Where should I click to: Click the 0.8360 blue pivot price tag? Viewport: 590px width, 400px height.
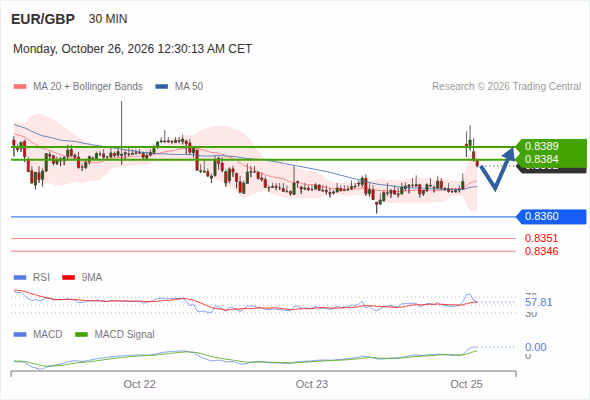[551, 216]
